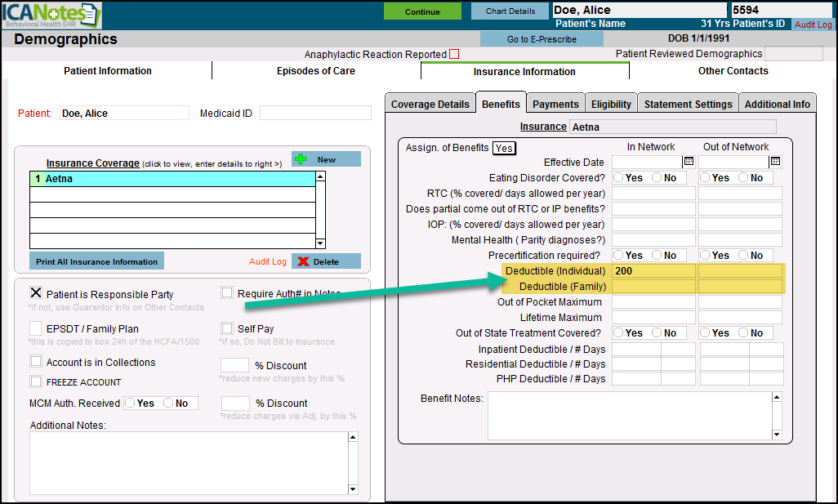Open In Network Effective Date calendar picker

point(689,162)
